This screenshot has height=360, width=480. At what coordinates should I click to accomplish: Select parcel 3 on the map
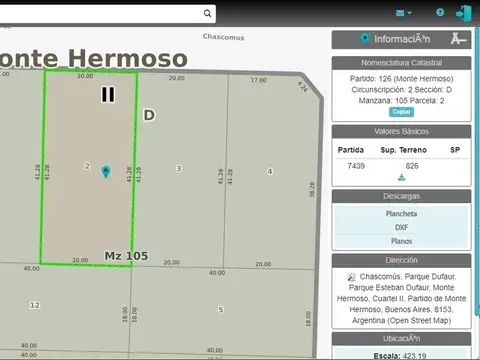(179, 168)
